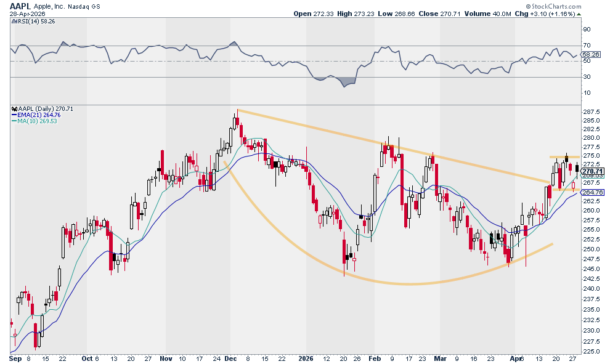Click the 'Dec' month label on time axis
Image resolution: width=610 pixels, height=364 pixels.
coord(230,359)
